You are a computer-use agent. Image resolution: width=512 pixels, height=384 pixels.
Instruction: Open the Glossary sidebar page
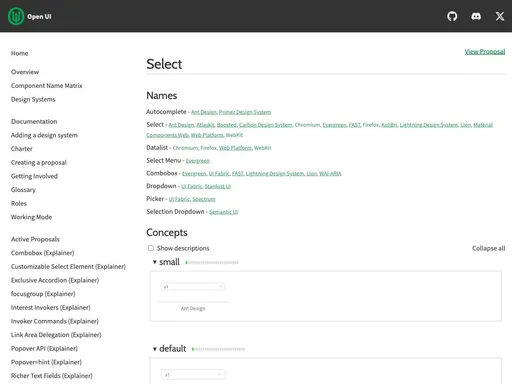tap(23, 190)
